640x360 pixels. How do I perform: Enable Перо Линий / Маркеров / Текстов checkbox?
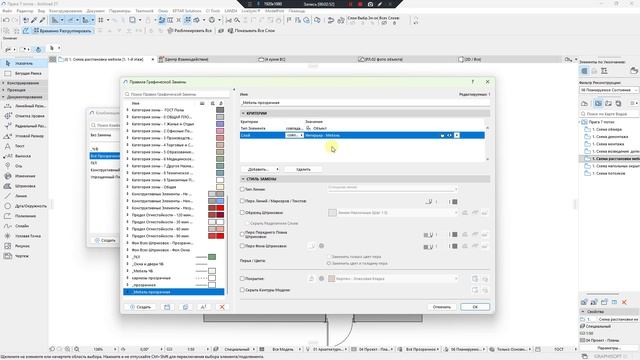pyautogui.click(x=242, y=201)
